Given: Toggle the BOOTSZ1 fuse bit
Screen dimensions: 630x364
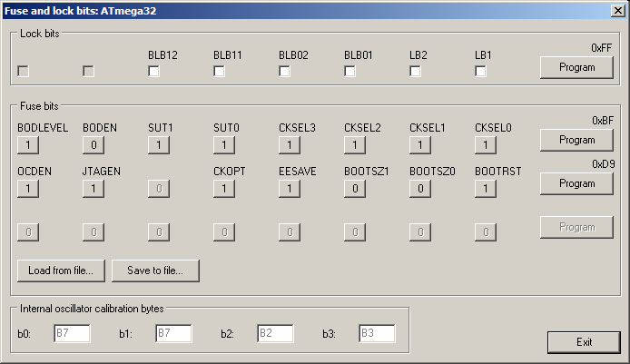Looking at the screenshot, I should click(x=355, y=189).
